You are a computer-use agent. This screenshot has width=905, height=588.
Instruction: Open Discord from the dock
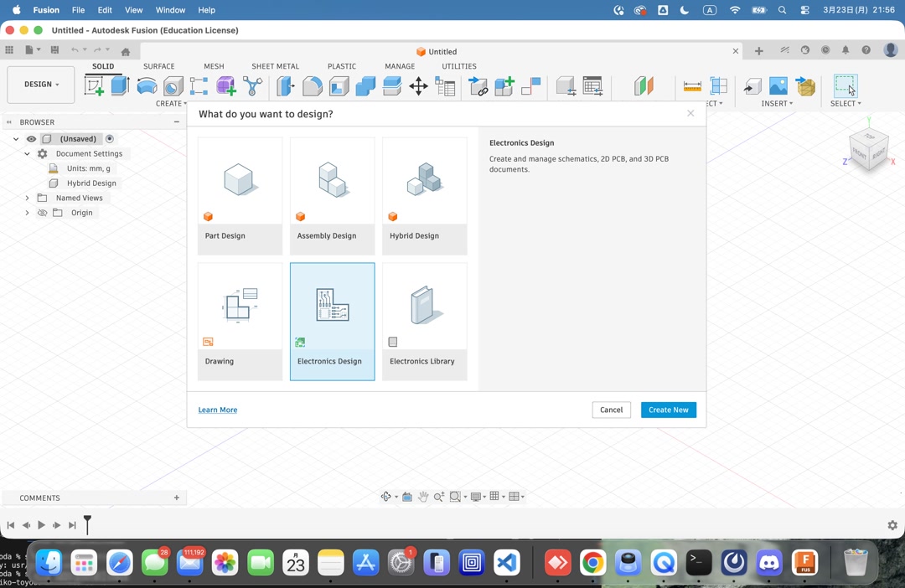769,563
